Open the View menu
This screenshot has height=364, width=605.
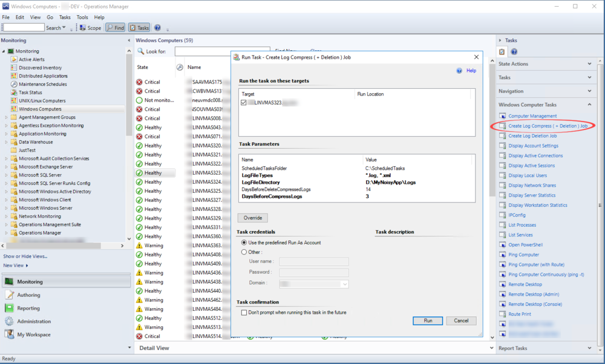tap(36, 18)
